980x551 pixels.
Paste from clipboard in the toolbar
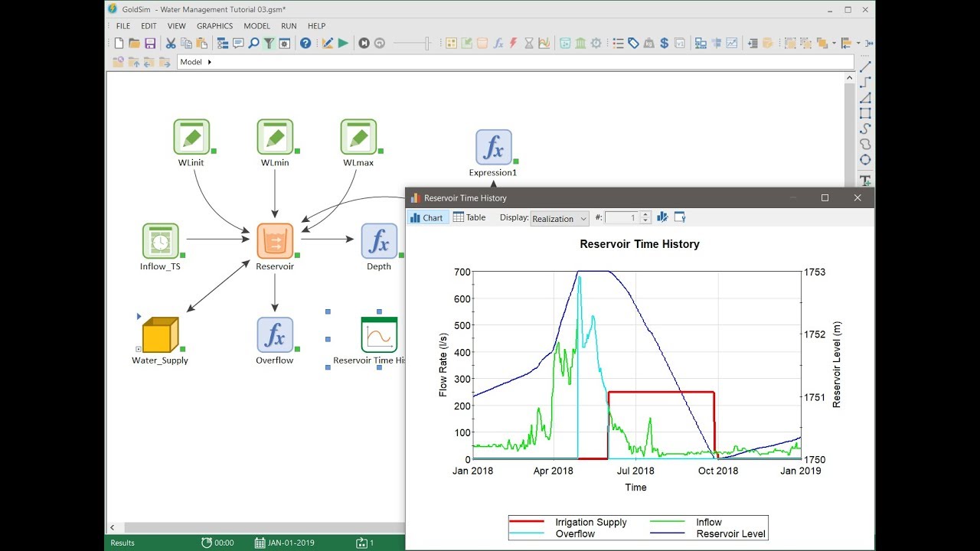coord(201,44)
